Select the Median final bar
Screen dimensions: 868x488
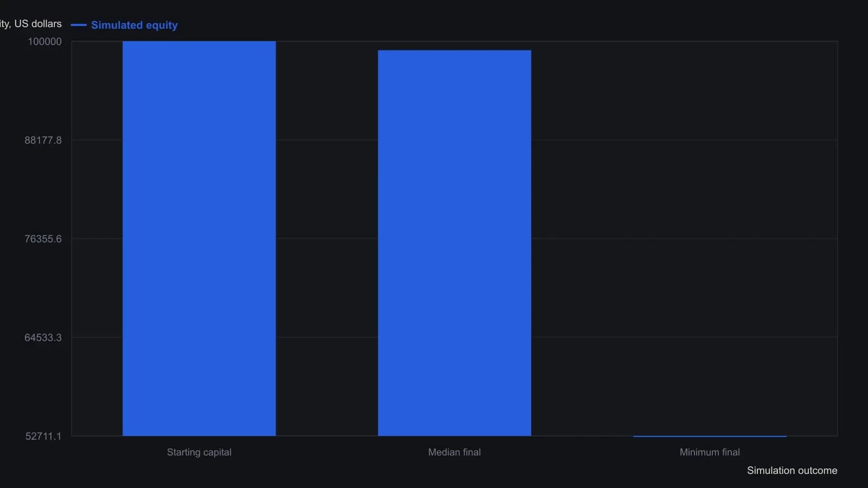(455, 243)
